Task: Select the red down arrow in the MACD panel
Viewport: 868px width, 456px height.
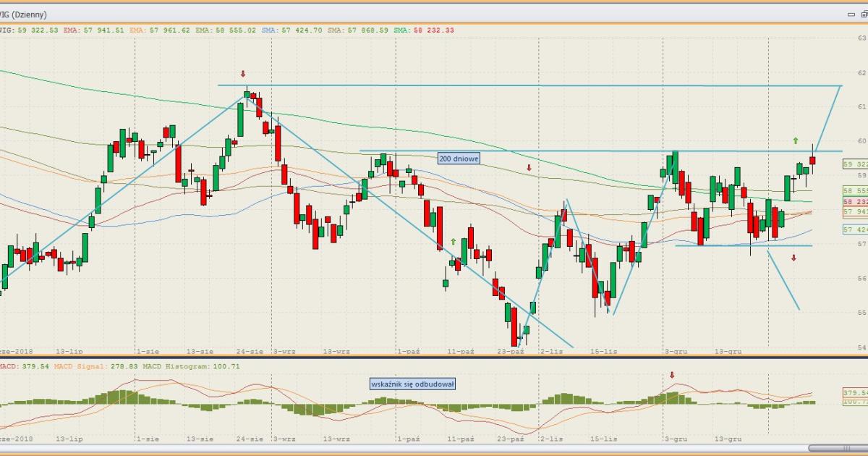Action: coord(672,375)
